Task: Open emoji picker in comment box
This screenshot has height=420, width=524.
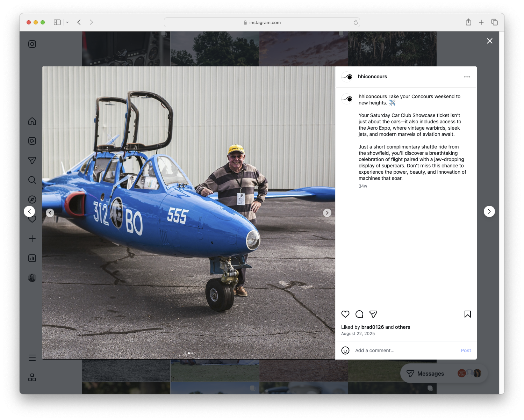Action: (x=345, y=350)
